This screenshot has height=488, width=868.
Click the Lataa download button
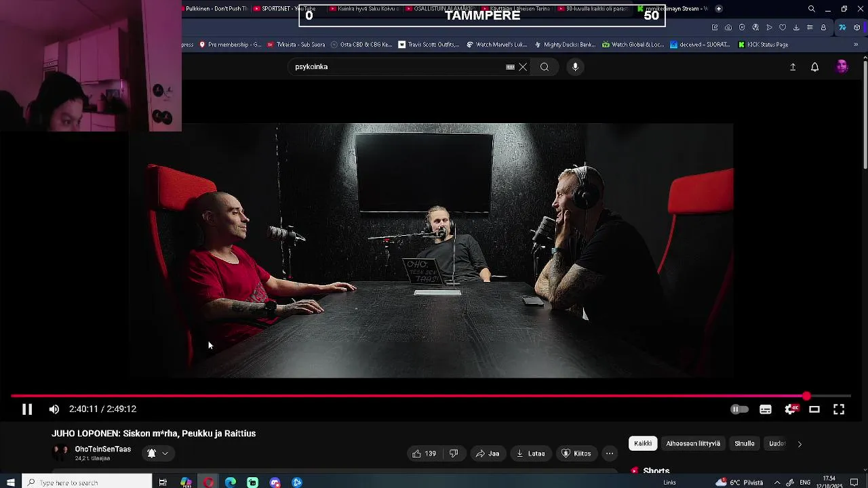click(530, 453)
